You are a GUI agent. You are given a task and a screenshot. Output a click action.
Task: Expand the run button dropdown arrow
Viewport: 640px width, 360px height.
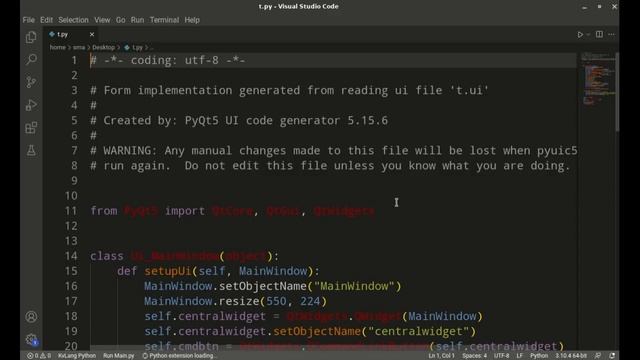(x=588, y=35)
